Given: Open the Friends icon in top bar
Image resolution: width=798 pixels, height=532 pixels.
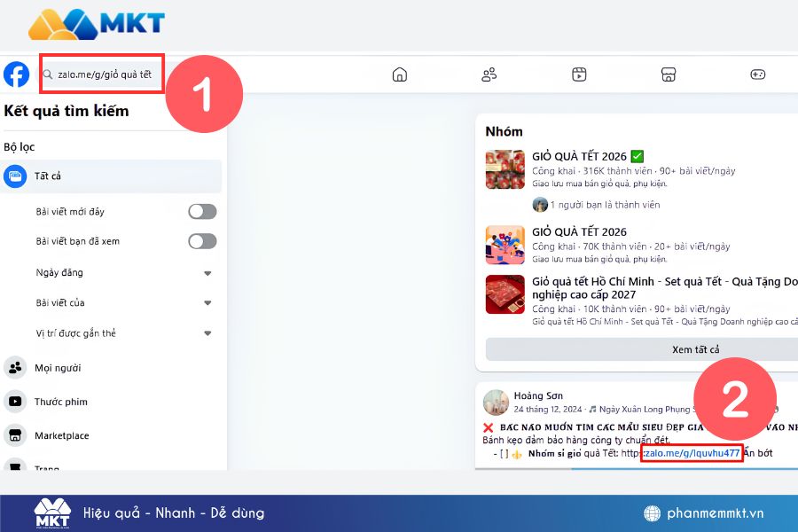Looking at the screenshot, I should click(489, 74).
